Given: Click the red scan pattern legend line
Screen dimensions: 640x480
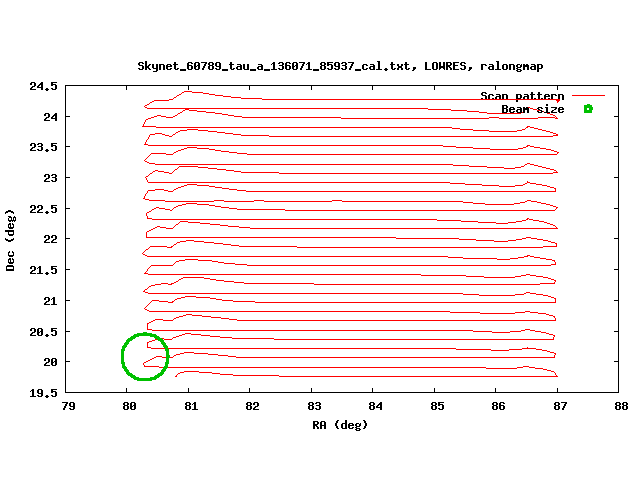Looking at the screenshot, I should click(x=588, y=96).
